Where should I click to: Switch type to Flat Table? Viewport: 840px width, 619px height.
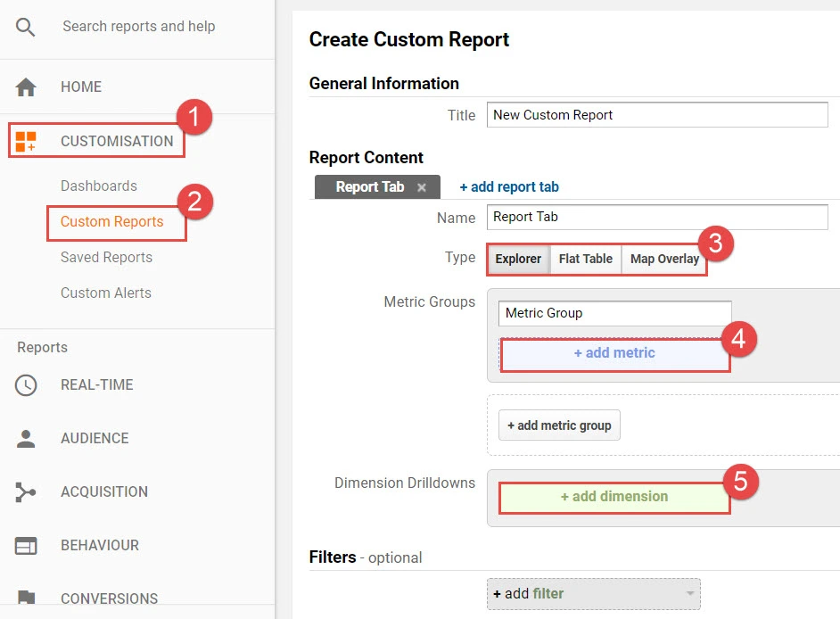[585, 259]
